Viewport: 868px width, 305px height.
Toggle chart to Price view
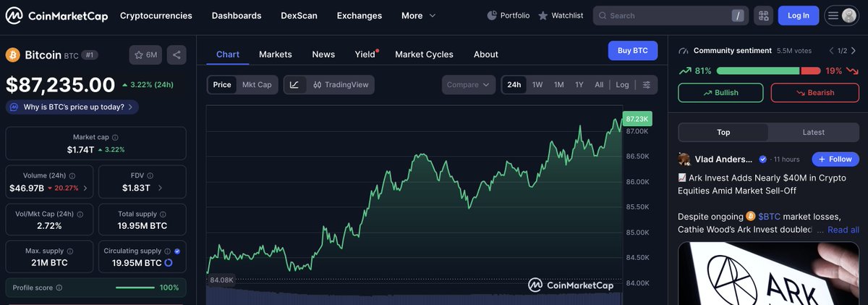pos(222,85)
